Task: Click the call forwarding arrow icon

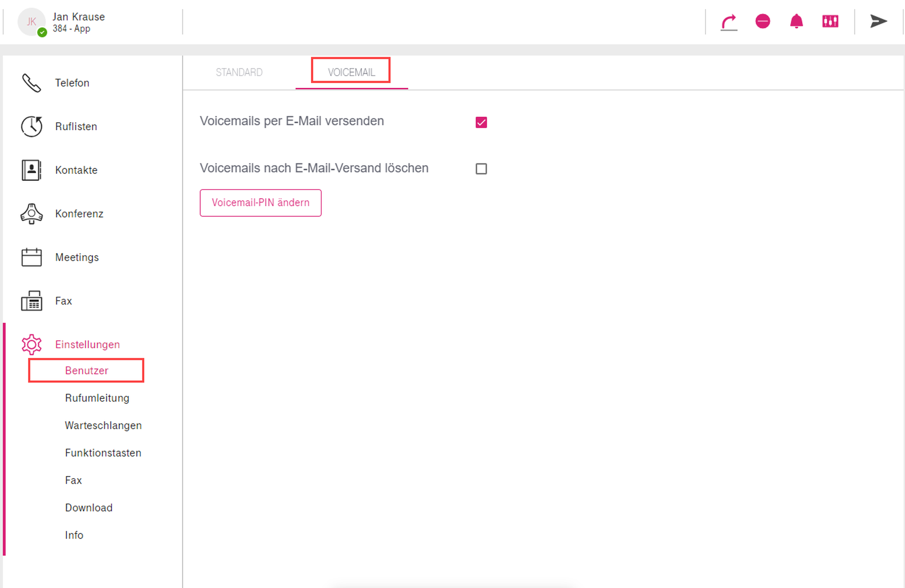Action: coord(729,22)
